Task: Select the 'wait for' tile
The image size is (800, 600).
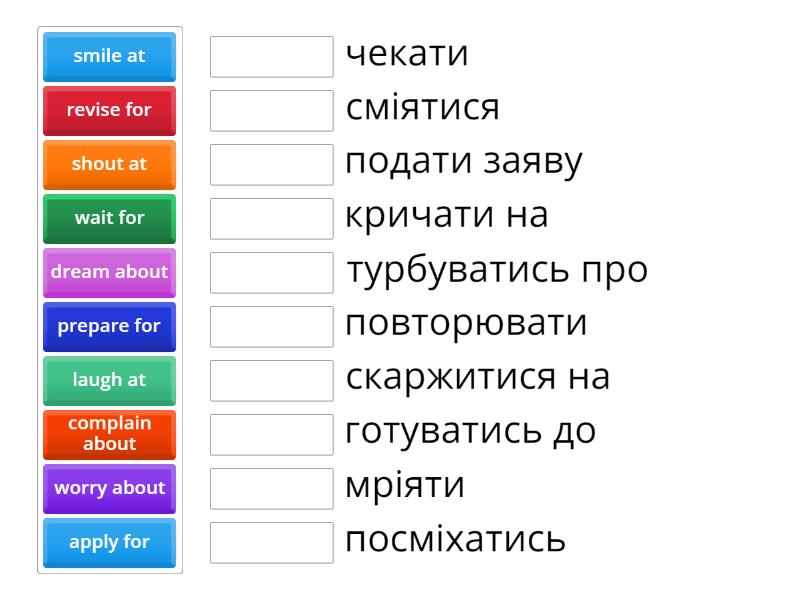Action: (109, 218)
